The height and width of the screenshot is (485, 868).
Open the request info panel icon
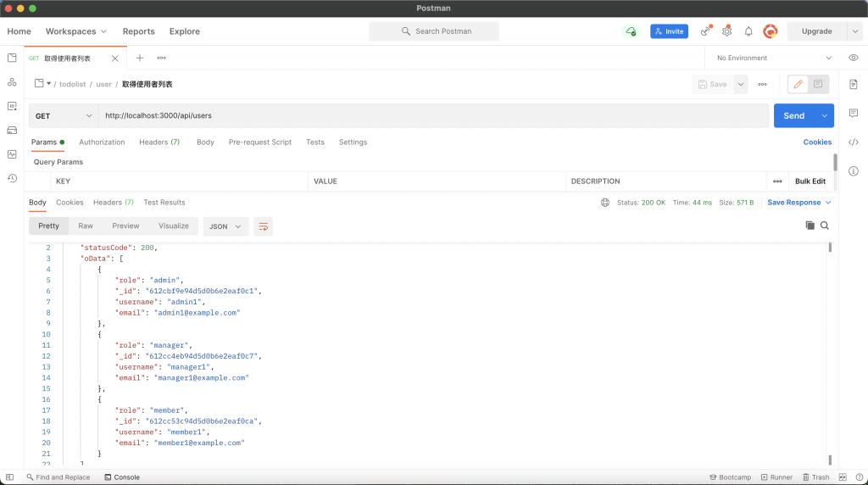pos(853,171)
